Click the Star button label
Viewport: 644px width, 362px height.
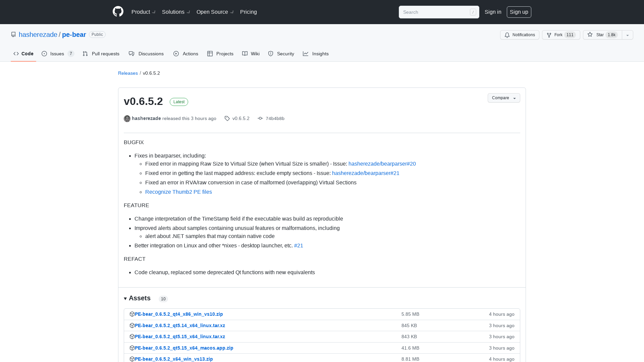pyautogui.click(x=600, y=35)
